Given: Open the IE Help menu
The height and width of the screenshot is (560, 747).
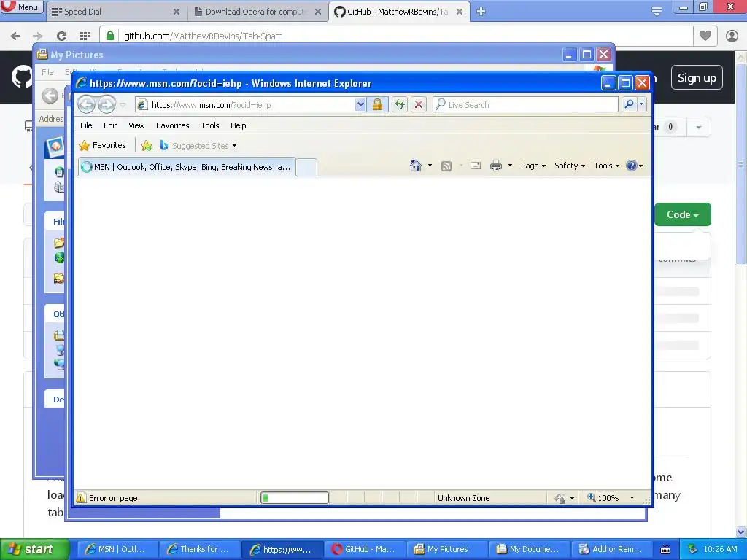Looking at the screenshot, I should click(239, 125).
